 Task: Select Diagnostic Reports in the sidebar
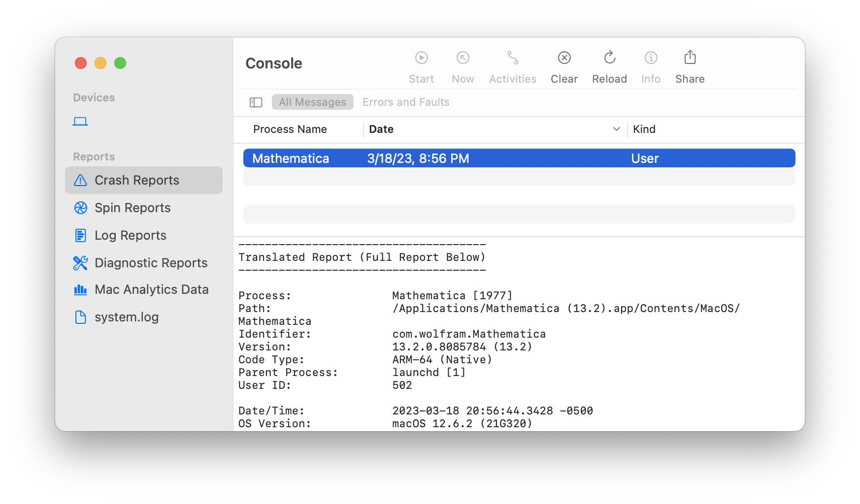[x=151, y=263]
